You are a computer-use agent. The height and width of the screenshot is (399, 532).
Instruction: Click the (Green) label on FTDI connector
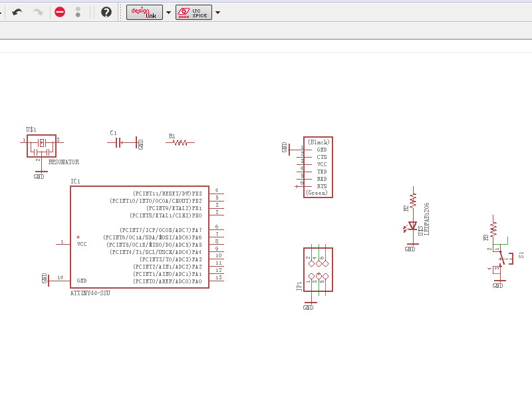click(317, 193)
